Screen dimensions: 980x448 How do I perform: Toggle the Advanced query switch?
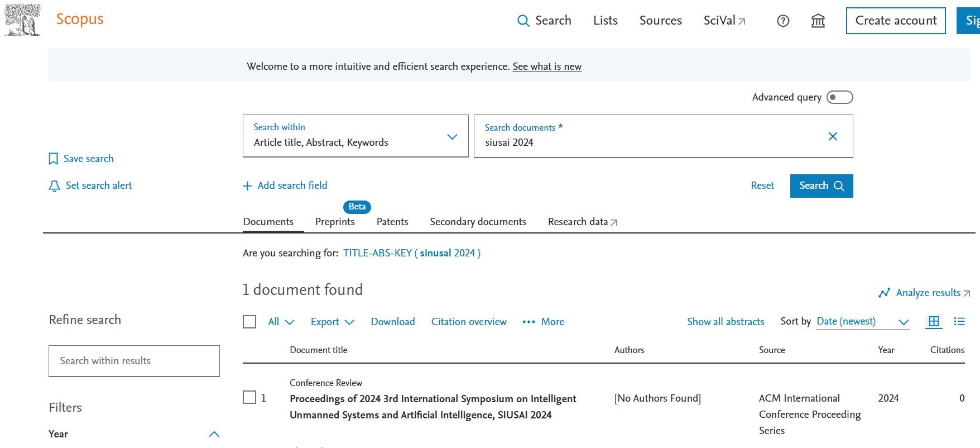840,97
